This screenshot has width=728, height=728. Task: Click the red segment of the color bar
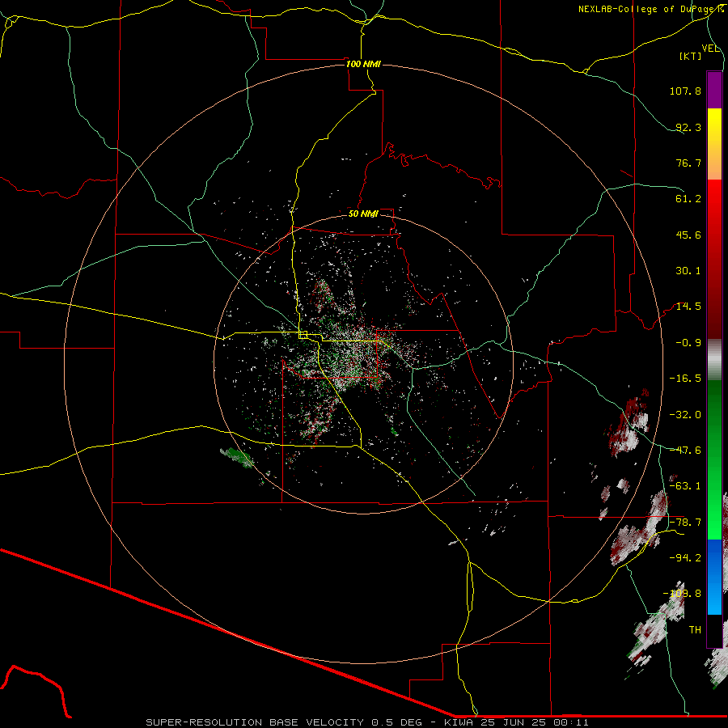point(714,259)
